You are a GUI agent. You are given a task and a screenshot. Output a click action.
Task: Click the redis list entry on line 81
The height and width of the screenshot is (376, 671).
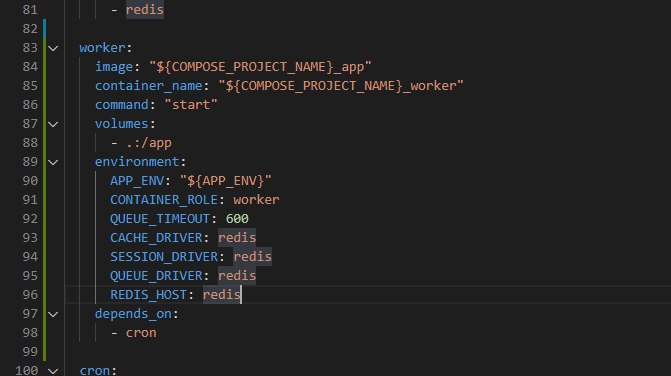(x=145, y=9)
